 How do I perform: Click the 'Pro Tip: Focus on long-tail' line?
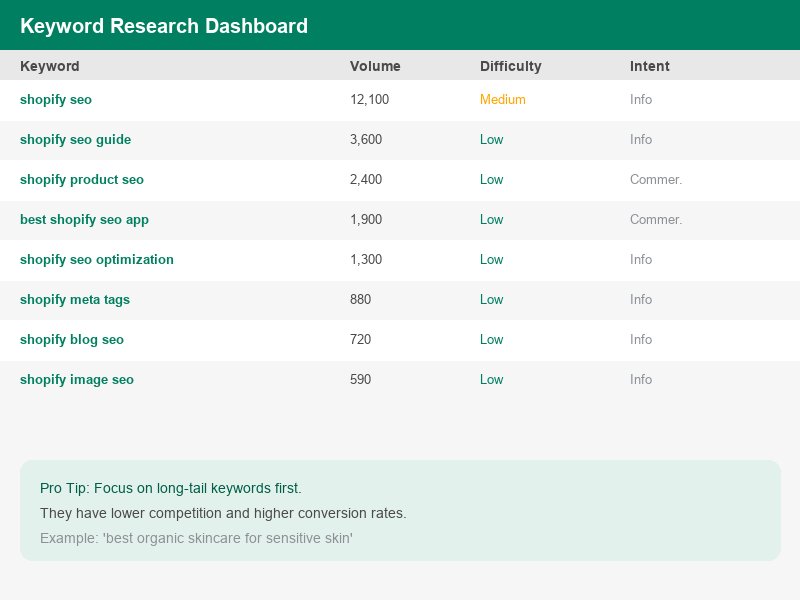[170, 488]
